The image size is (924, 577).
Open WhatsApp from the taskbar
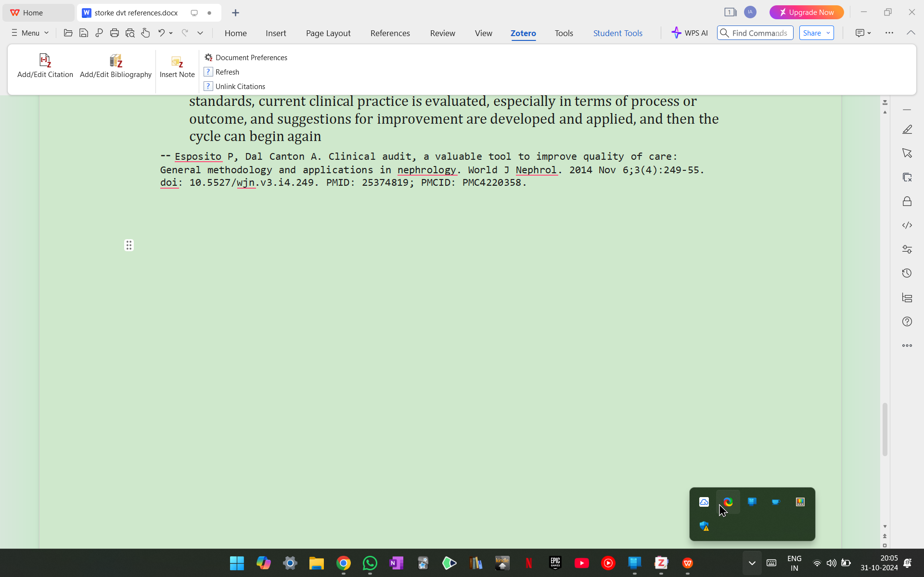point(370,563)
